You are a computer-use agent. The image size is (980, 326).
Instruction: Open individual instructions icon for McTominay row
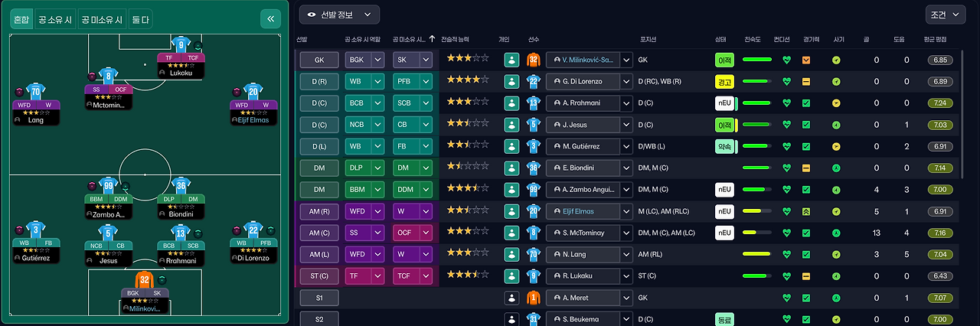click(x=511, y=233)
